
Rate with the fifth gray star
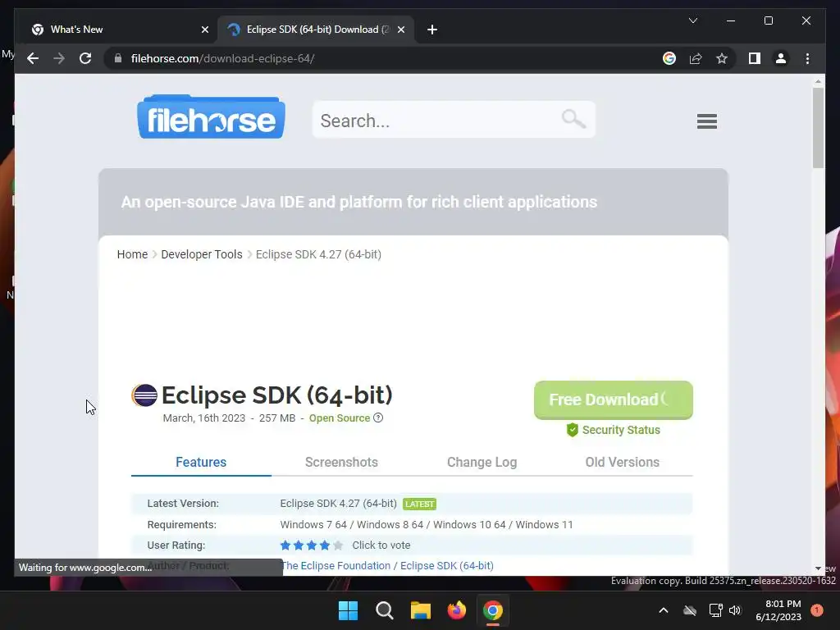pos(337,546)
